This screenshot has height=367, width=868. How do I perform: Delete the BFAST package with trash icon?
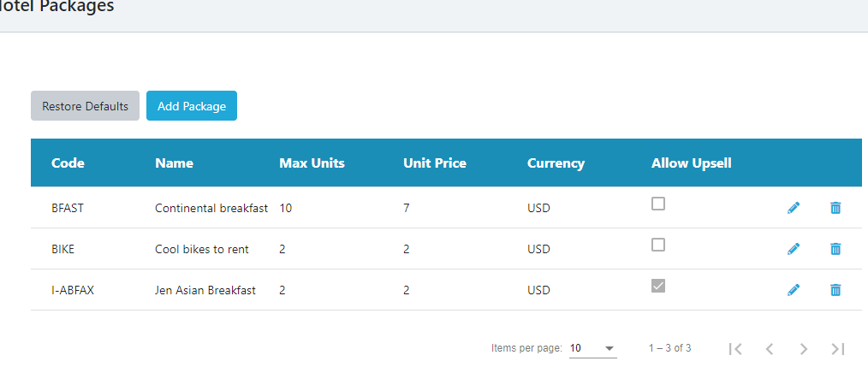835,208
